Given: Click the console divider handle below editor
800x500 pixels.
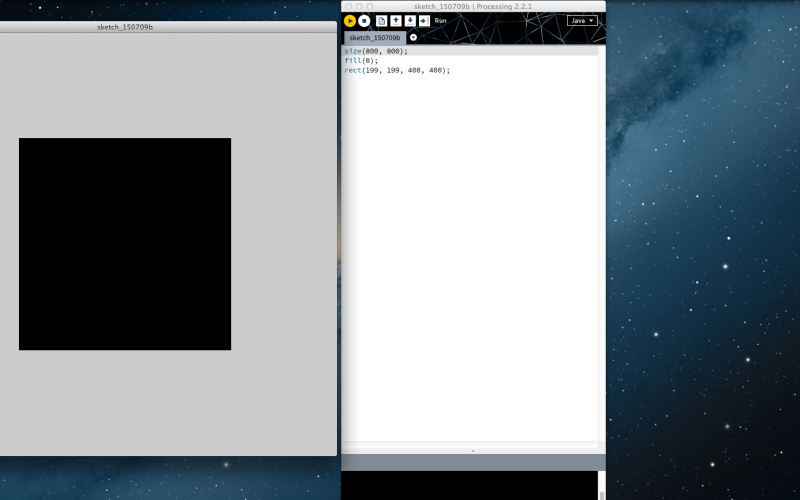Looking at the screenshot, I should pyautogui.click(x=473, y=451).
